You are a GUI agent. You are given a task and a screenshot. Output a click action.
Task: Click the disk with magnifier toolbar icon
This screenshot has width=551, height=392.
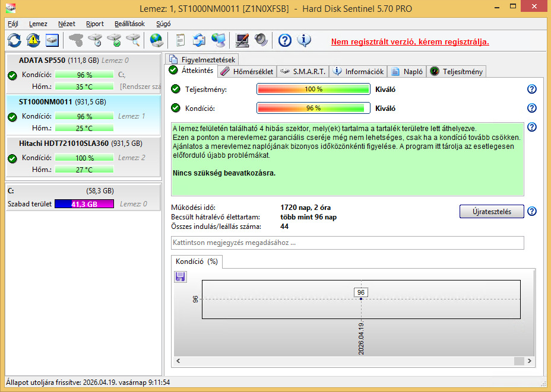click(133, 40)
